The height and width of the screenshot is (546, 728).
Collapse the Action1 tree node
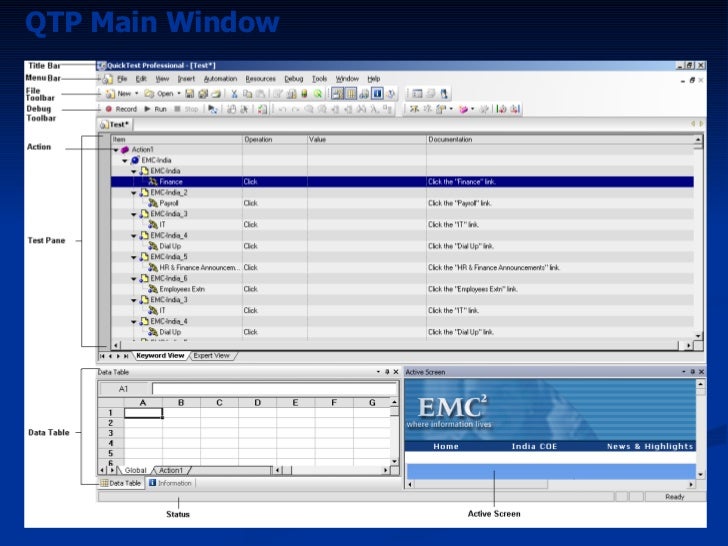pyautogui.click(x=116, y=150)
